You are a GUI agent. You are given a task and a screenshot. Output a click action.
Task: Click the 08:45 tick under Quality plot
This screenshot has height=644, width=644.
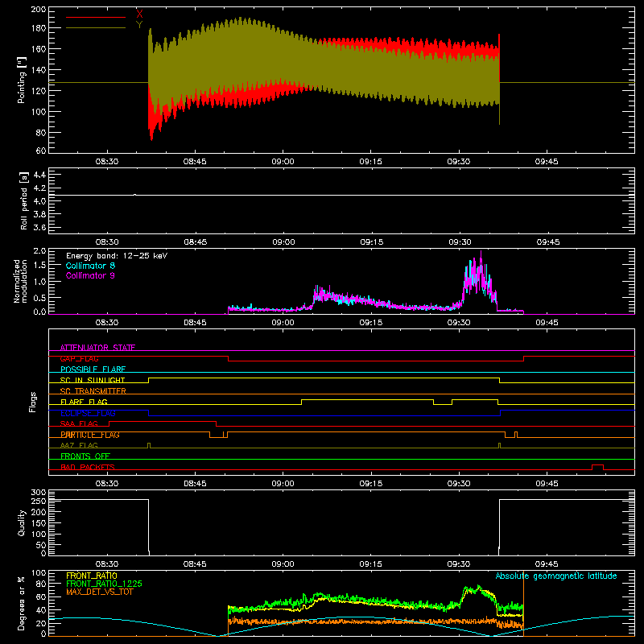coord(195,564)
